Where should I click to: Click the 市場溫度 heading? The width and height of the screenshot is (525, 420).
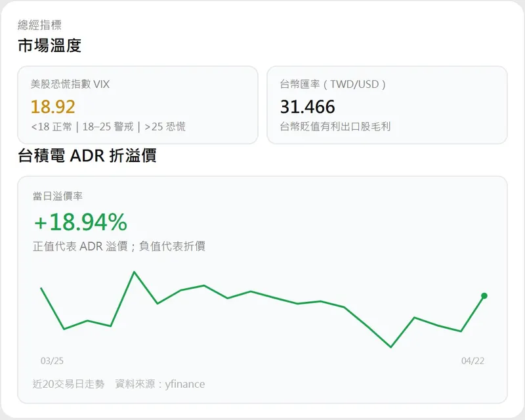(x=50, y=45)
